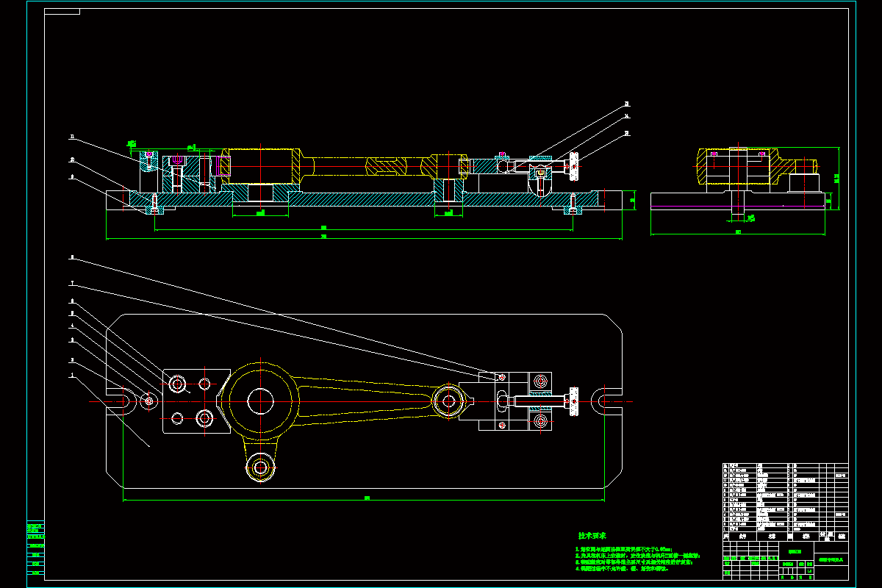The width and height of the screenshot is (882, 588).
Task: Select the longest dimension under section view
Action: [365, 237]
